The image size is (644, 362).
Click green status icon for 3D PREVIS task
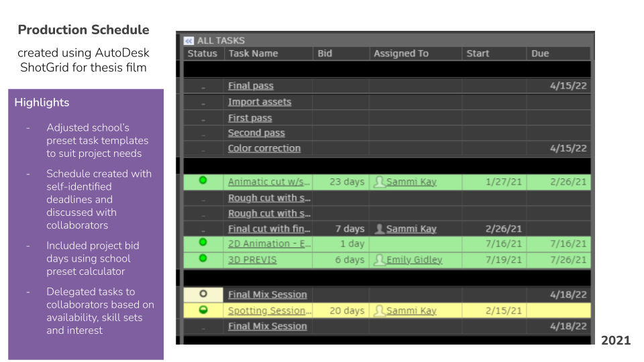[x=203, y=259]
